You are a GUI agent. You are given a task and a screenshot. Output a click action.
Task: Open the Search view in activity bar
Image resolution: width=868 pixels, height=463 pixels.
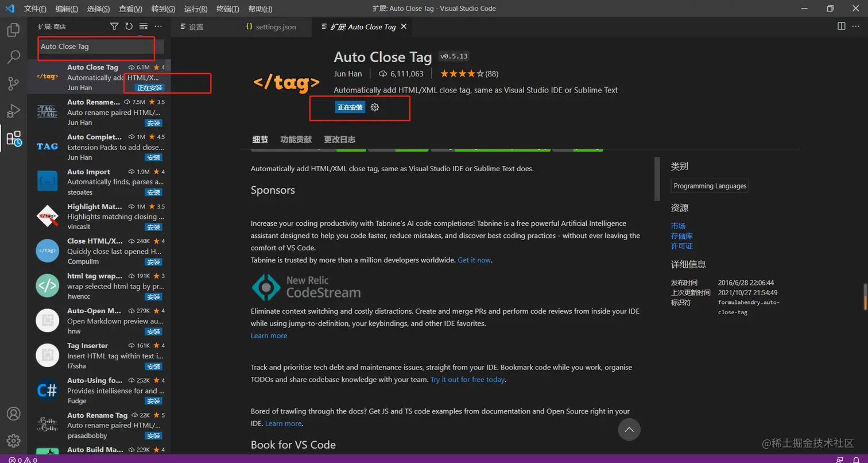tap(13, 57)
